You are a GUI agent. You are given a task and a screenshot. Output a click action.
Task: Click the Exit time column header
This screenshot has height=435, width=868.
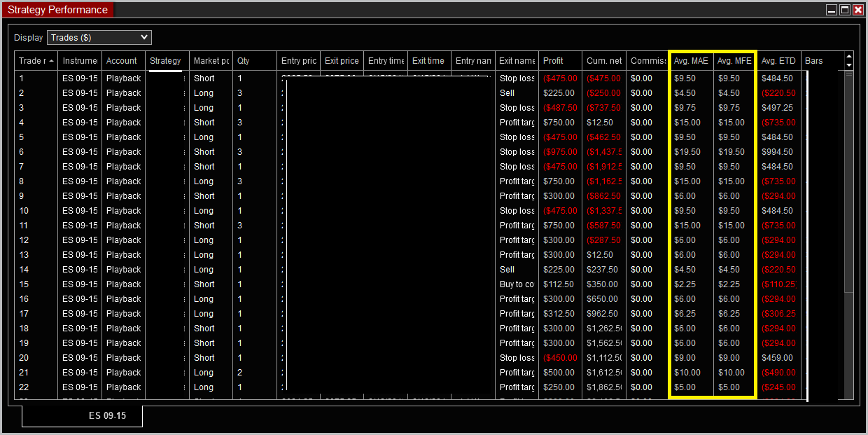pos(429,61)
